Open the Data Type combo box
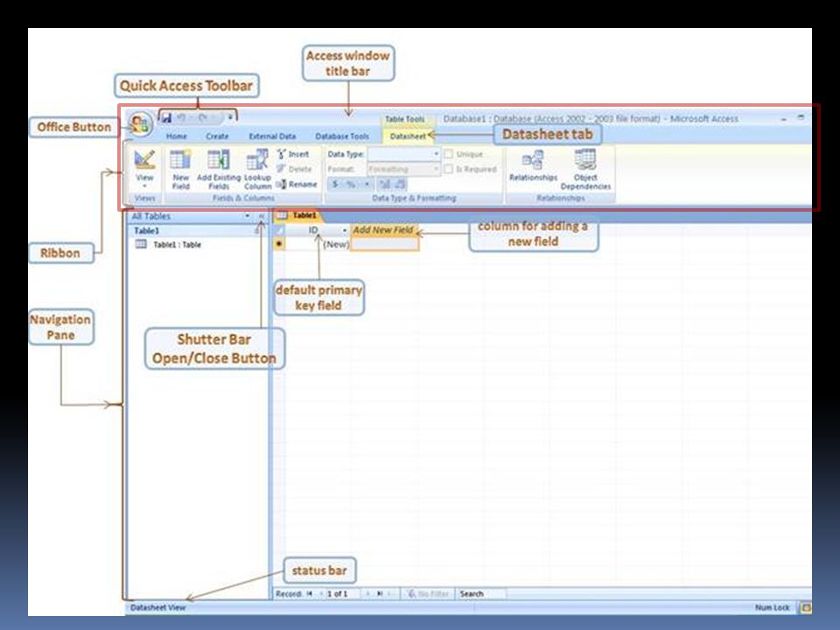The width and height of the screenshot is (840, 630). 404,154
